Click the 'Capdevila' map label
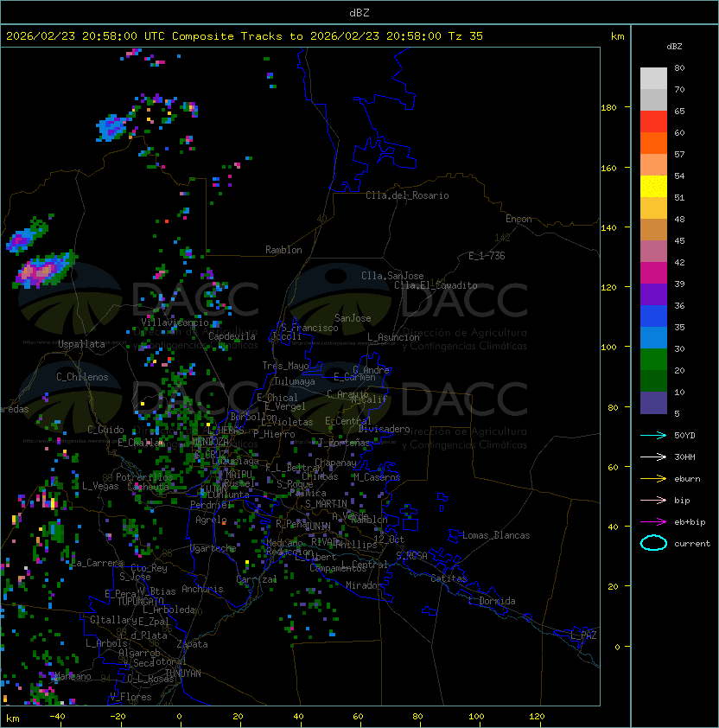The image size is (719, 728). click(x=232, y=336)
